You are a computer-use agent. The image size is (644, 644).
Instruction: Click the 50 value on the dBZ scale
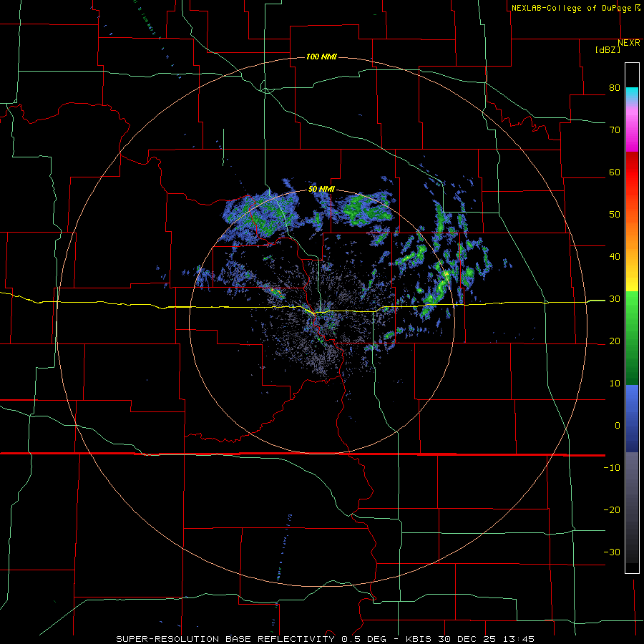(x=615, y=215)
